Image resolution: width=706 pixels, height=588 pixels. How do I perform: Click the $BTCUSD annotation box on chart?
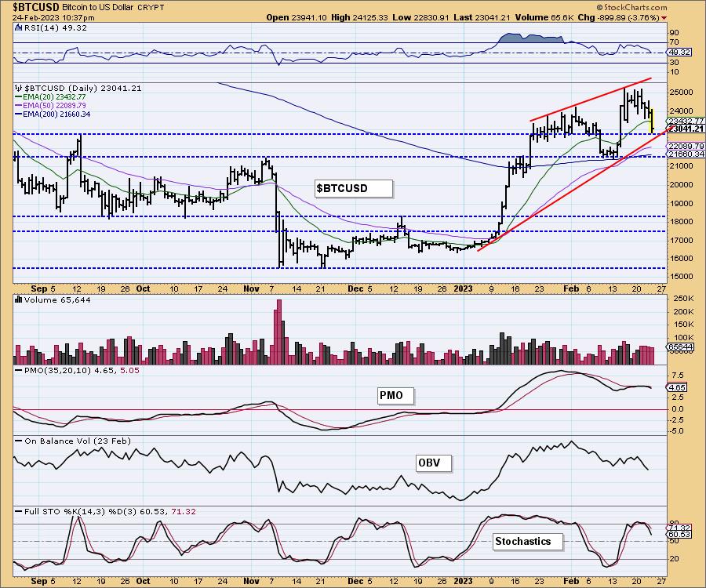tap(354, 188)
